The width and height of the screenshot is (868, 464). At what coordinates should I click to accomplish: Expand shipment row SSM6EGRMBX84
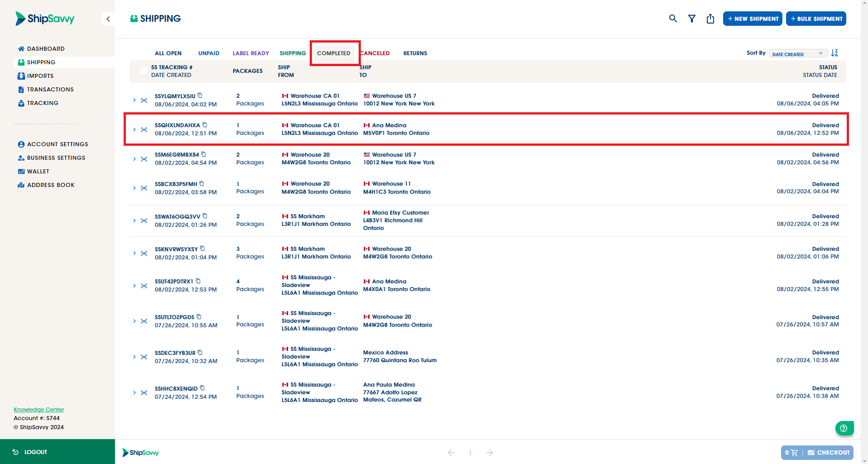[134, 159]
